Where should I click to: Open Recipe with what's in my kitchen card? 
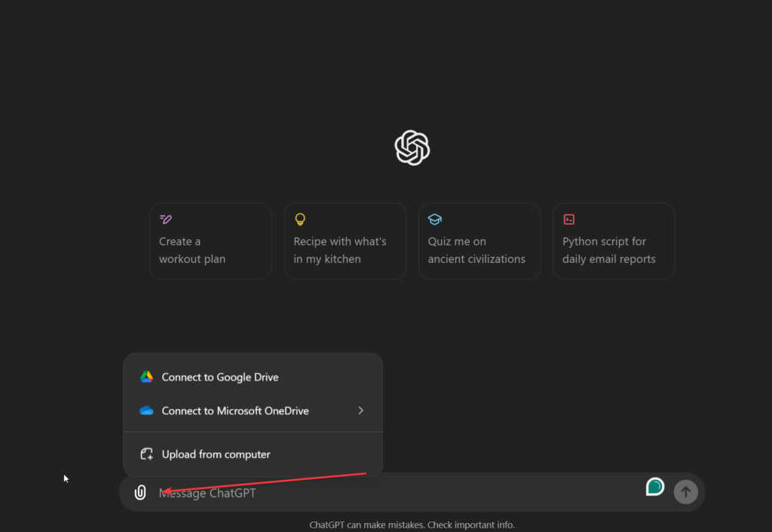[345, 241]
